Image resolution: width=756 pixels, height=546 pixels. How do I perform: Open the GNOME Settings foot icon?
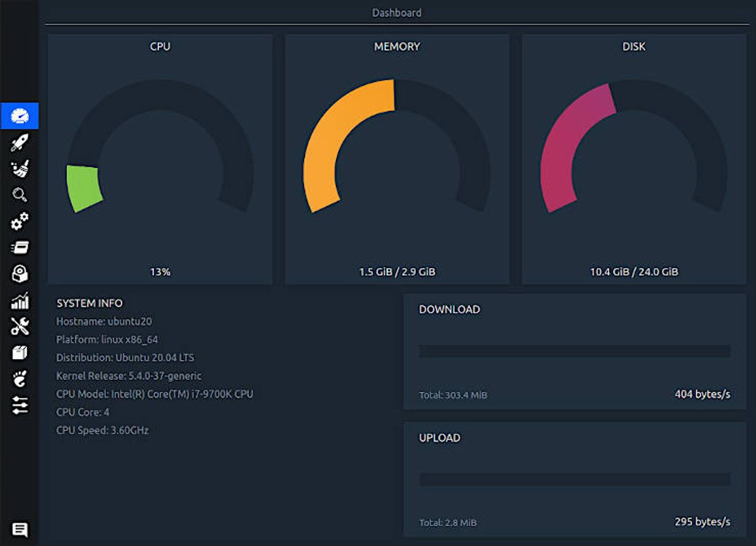(21, 378)
